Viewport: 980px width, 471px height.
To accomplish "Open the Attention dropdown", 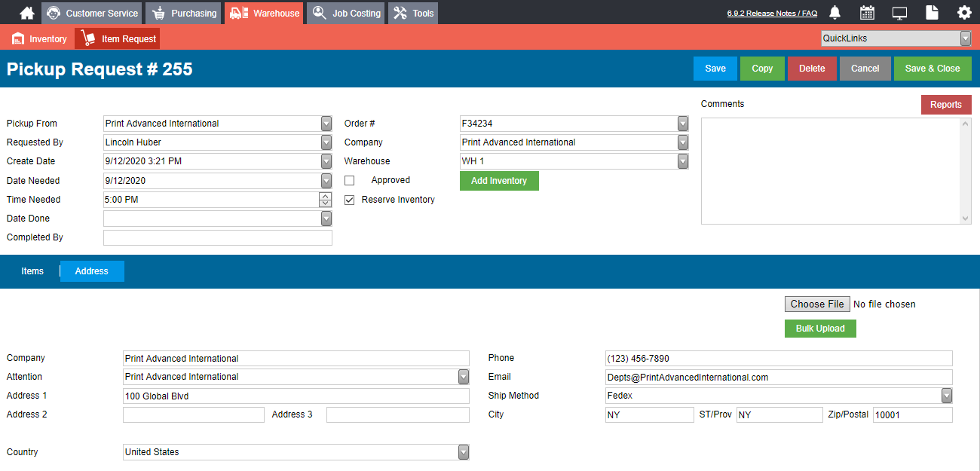I will [x=464, y=377].
